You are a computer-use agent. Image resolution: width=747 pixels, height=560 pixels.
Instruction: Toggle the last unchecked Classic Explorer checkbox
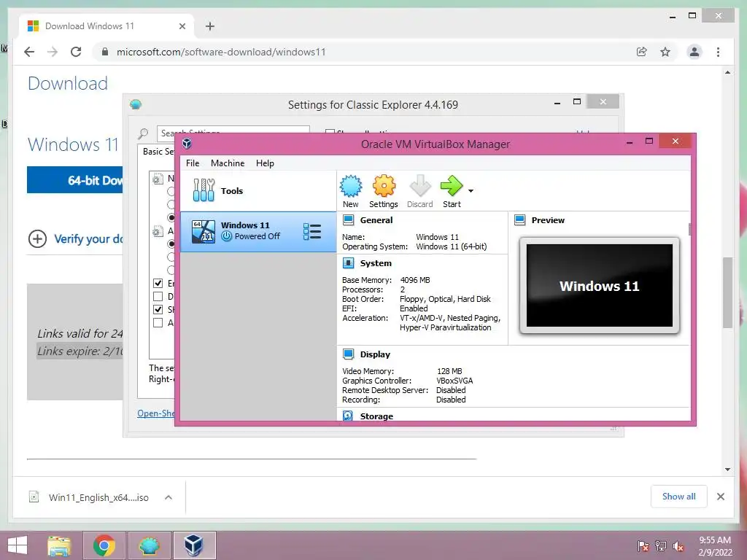[x=158, y=323]
